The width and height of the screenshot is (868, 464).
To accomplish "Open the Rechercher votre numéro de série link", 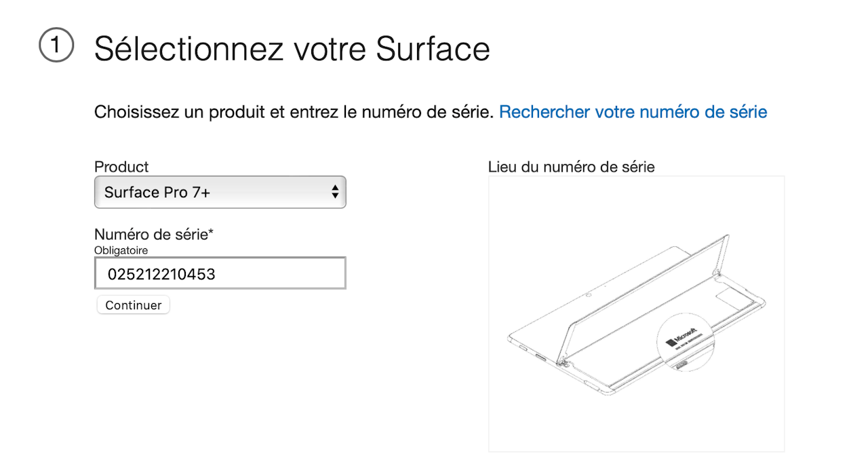I will coord(633,112).
